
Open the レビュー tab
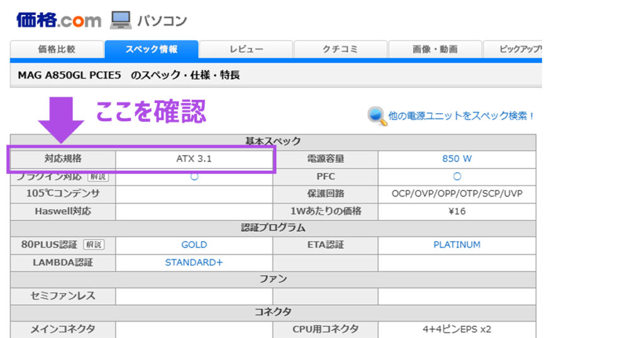pyautogui.click(x=246, y=49)
